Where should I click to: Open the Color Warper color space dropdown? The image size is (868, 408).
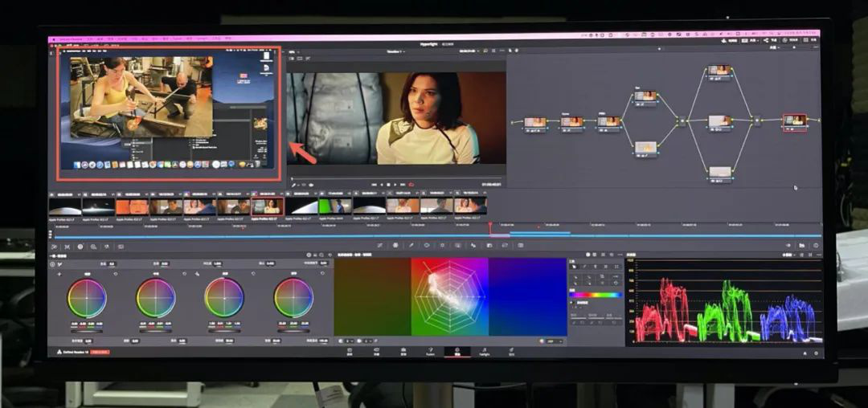coord(552,341)
